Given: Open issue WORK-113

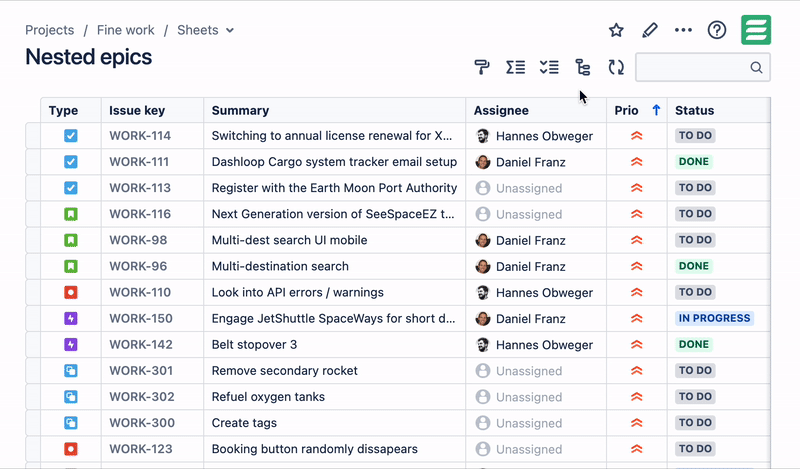Looking at the screenshot, I should click(x=140, y=188).
